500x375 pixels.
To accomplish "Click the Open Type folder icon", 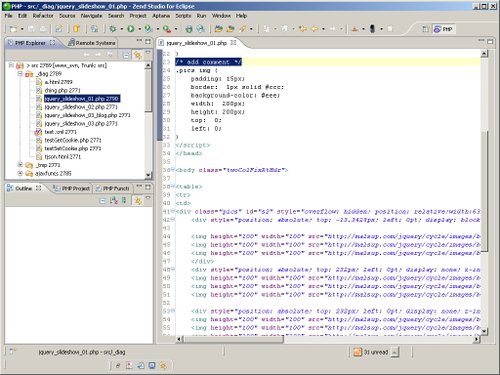I will 218,29.
